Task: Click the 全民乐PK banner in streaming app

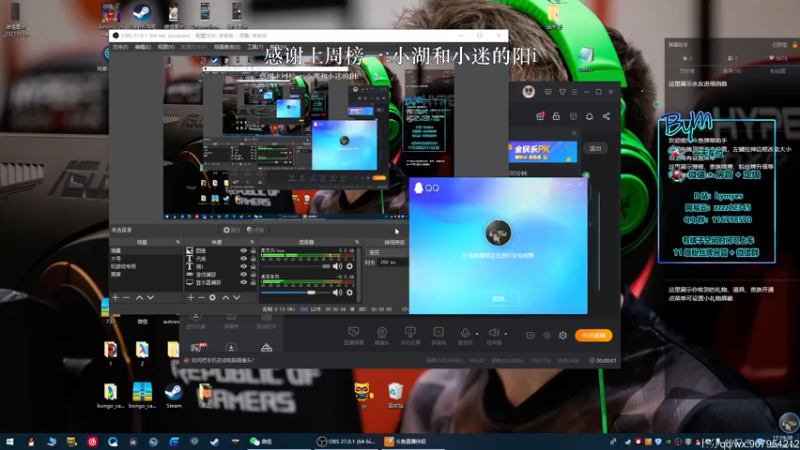Action: pos(543,152)
